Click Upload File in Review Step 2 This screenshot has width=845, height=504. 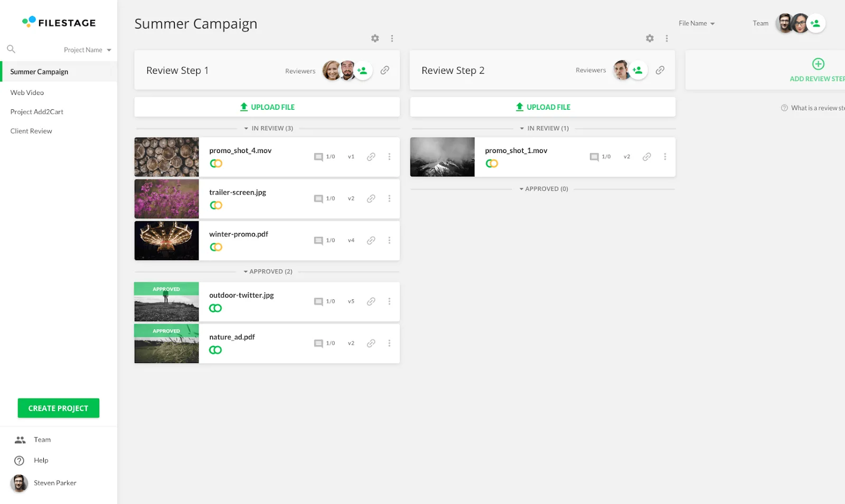coord(543,107)
